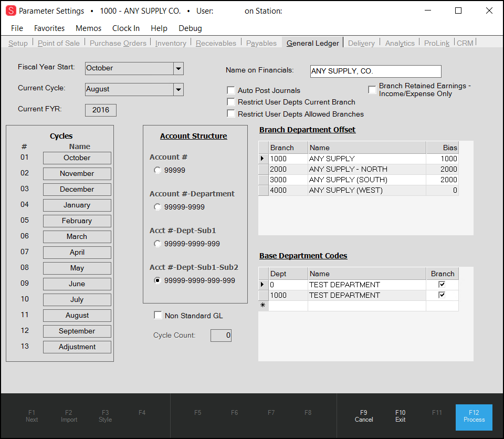This screenshot has height=439, width=504.
Task: Enable Auto Post Journals checkbox
Action: tap(231, 90)
